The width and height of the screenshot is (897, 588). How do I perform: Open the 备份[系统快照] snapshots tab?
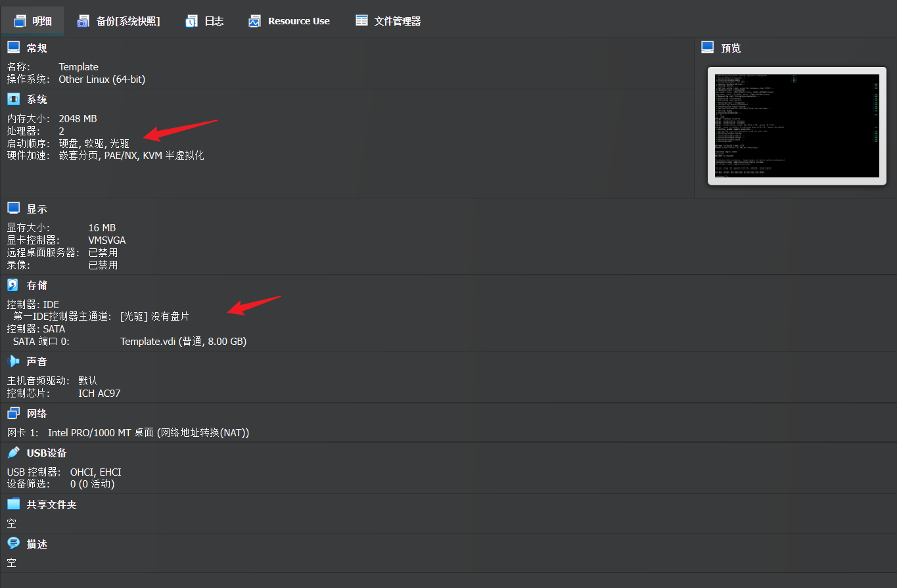tap(118, 21)
